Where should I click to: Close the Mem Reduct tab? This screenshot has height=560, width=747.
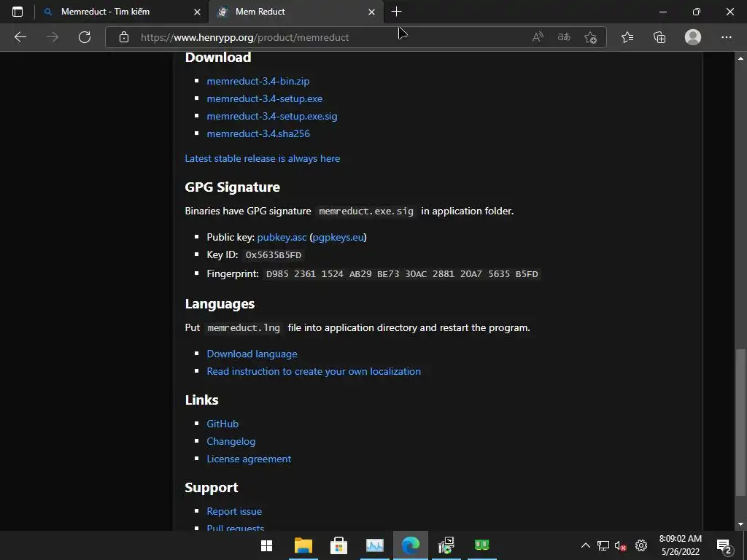coord(371,12)
